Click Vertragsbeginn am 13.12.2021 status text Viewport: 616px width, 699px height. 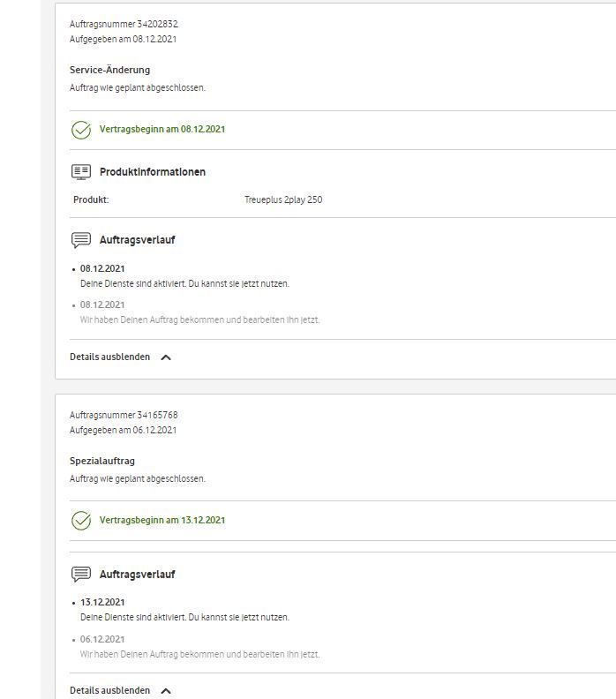point(162,521)
